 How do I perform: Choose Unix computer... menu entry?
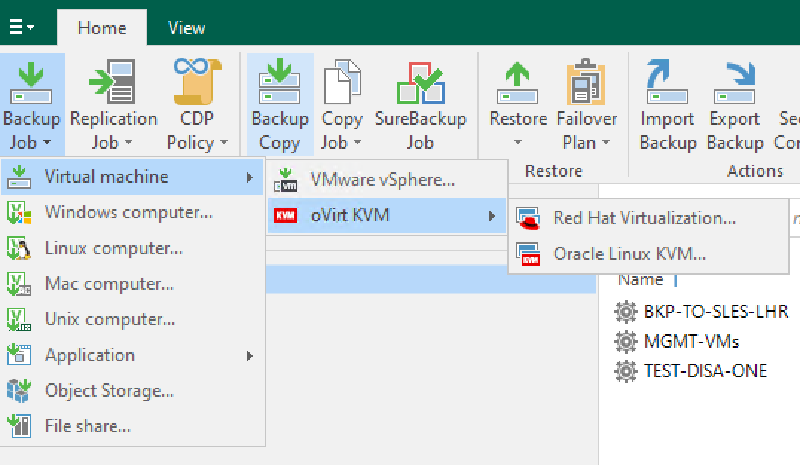132,320
